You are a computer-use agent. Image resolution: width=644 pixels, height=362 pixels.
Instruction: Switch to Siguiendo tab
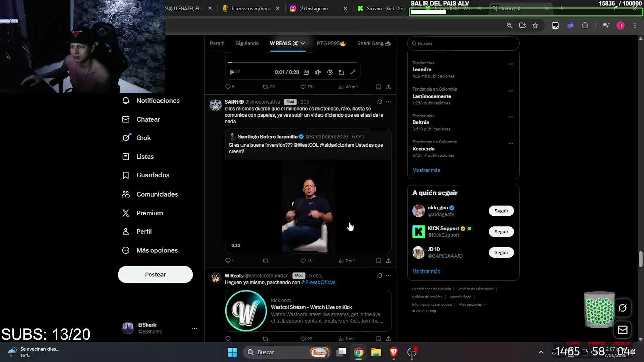pyautogui.click(x=247, y=43)
